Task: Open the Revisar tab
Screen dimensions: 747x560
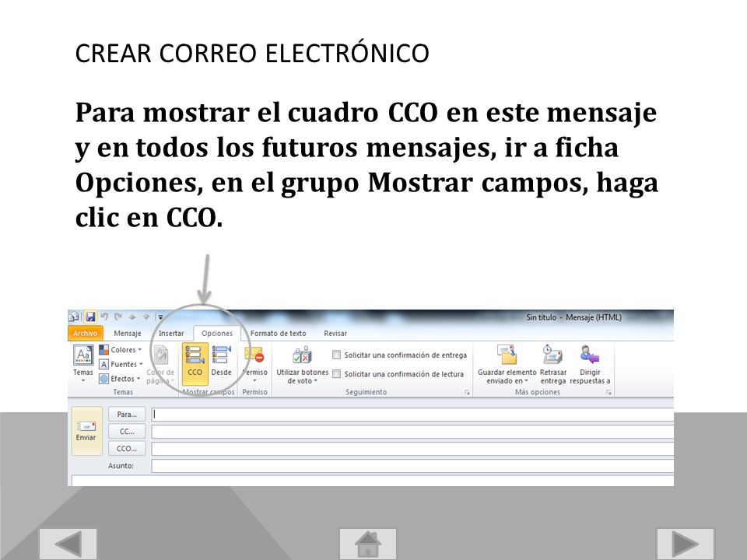Action: click(335, 334)
